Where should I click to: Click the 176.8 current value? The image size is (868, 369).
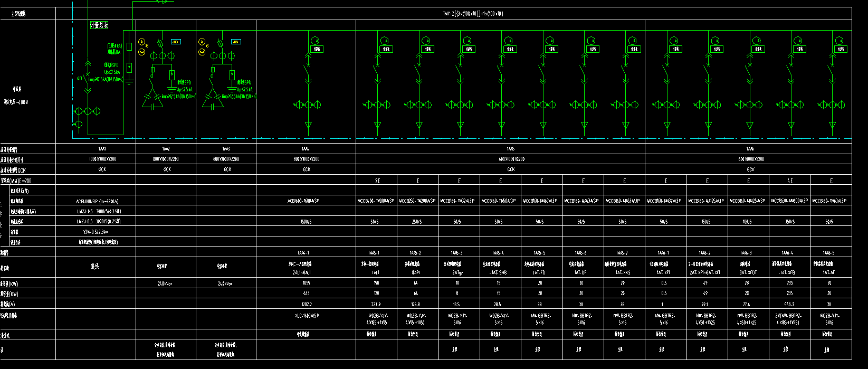(416, 304)
